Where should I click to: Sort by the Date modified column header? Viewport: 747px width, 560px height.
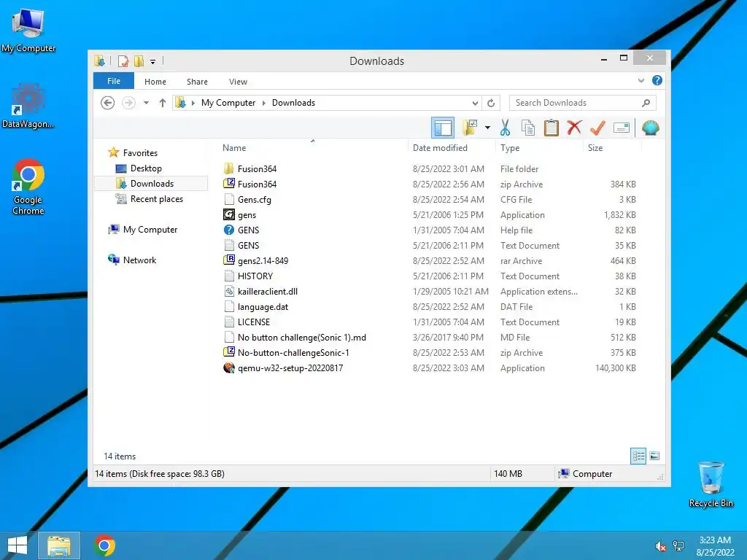click(440, 147)
